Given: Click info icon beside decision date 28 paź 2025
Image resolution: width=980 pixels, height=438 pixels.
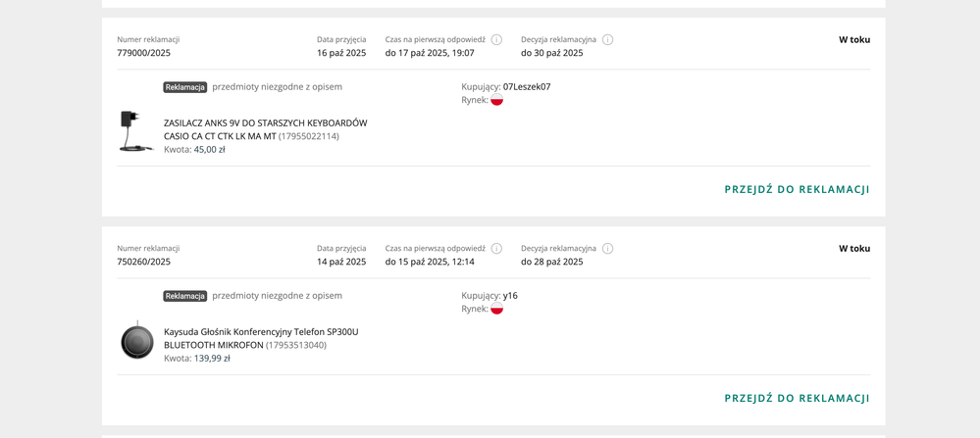Looking at the screenshot, I should [x=607, y=249].
